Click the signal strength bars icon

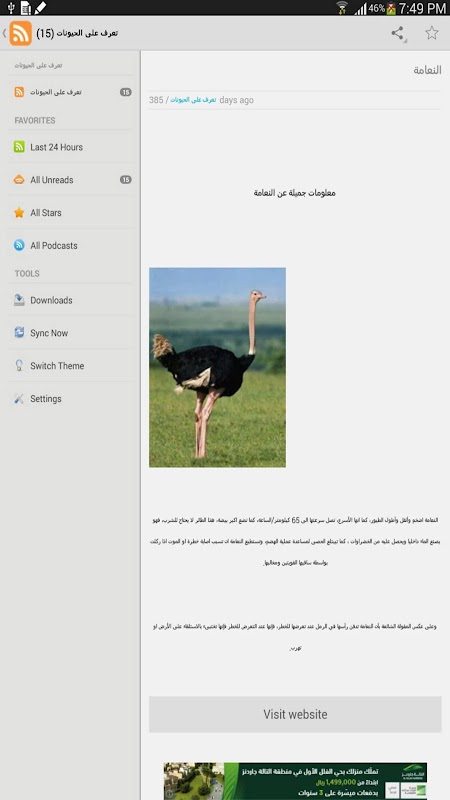(361, 9)
